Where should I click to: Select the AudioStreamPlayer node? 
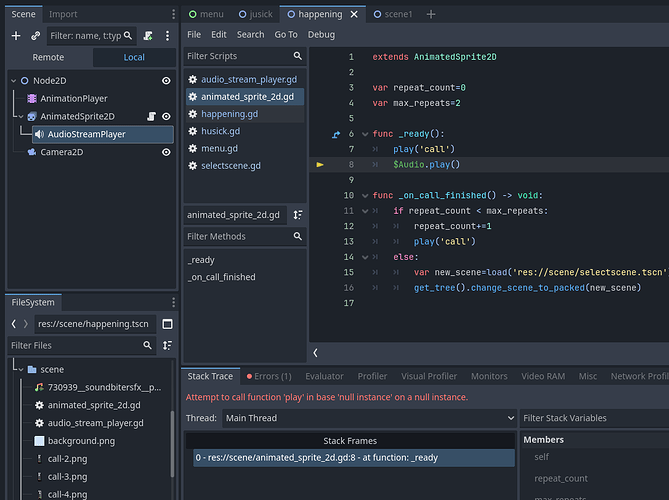(103, 134)
